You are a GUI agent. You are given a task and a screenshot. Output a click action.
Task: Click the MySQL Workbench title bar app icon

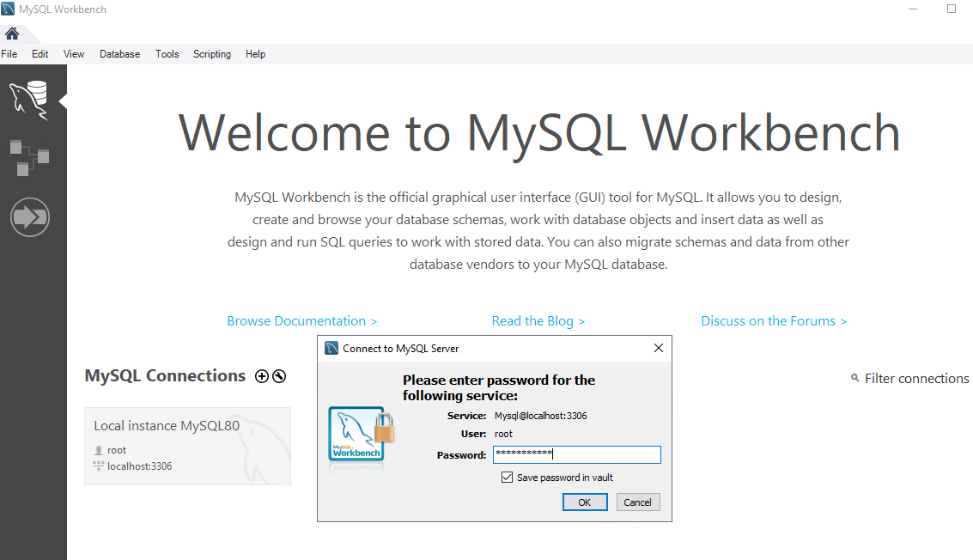pos(8,9)
